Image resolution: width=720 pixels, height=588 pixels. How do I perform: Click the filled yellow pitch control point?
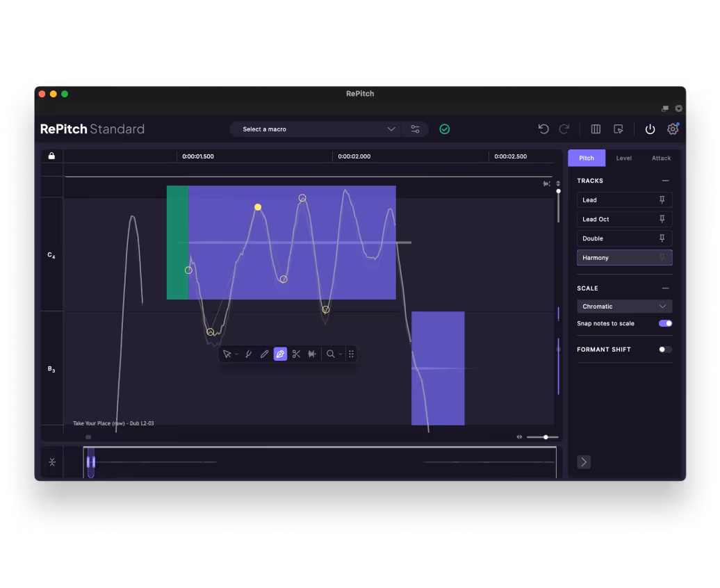point(258,207)
